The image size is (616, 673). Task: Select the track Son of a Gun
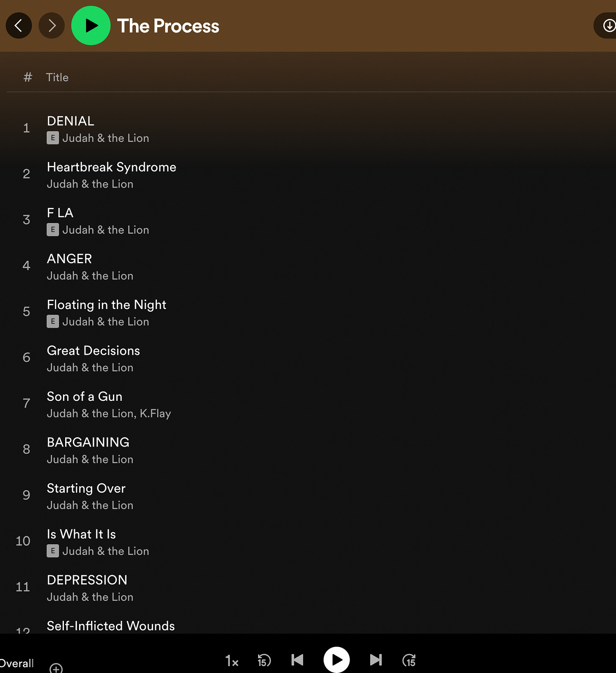pyautogui.click(x=85, y=397)
